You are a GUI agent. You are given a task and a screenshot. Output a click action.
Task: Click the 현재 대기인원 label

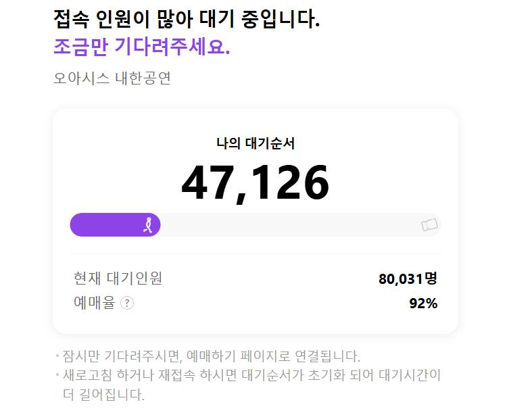(118, 278)
